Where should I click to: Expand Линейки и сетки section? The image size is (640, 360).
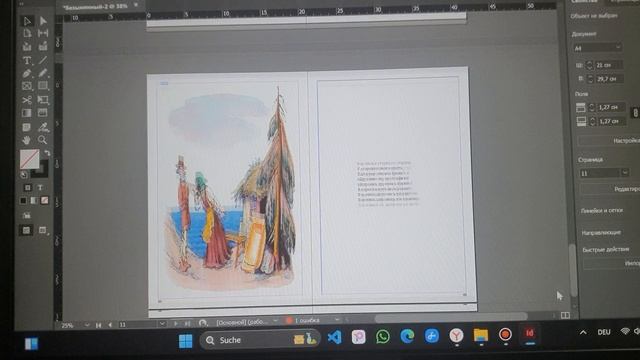(602, 211)
